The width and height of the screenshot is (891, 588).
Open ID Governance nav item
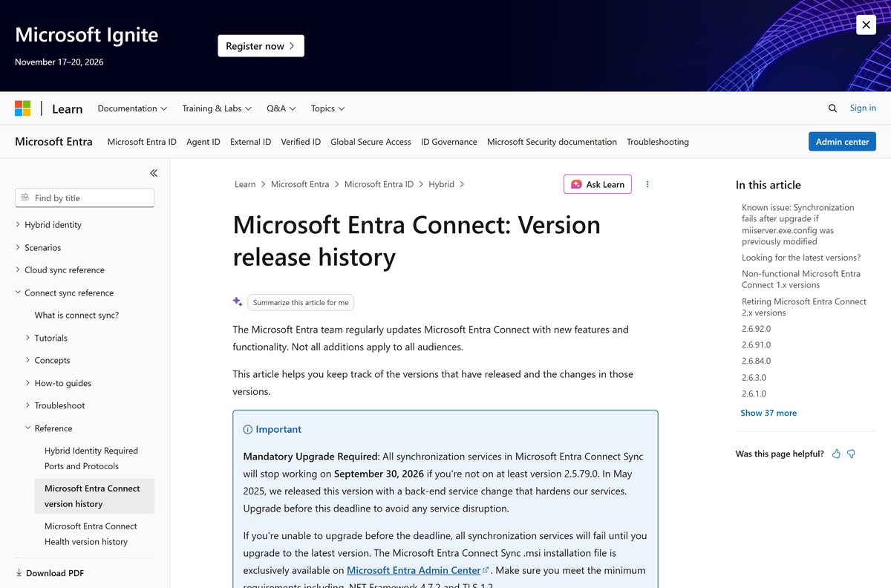[x=449, y=142]
